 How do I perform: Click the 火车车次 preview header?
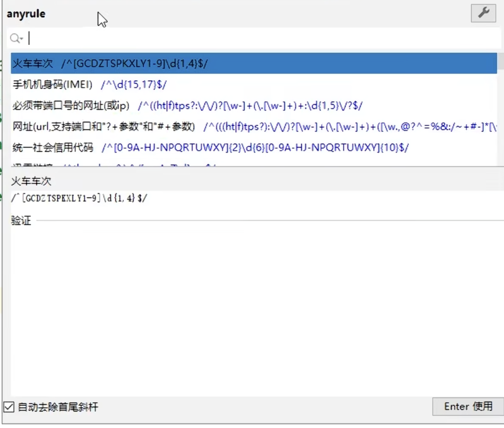[x=32, y=181]
